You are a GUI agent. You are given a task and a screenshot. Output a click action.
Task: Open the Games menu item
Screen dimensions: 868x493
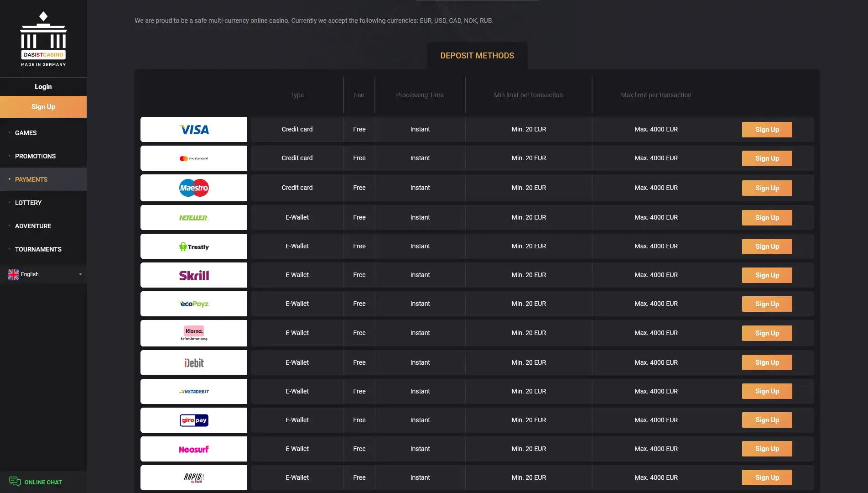(x=26, y=133)
